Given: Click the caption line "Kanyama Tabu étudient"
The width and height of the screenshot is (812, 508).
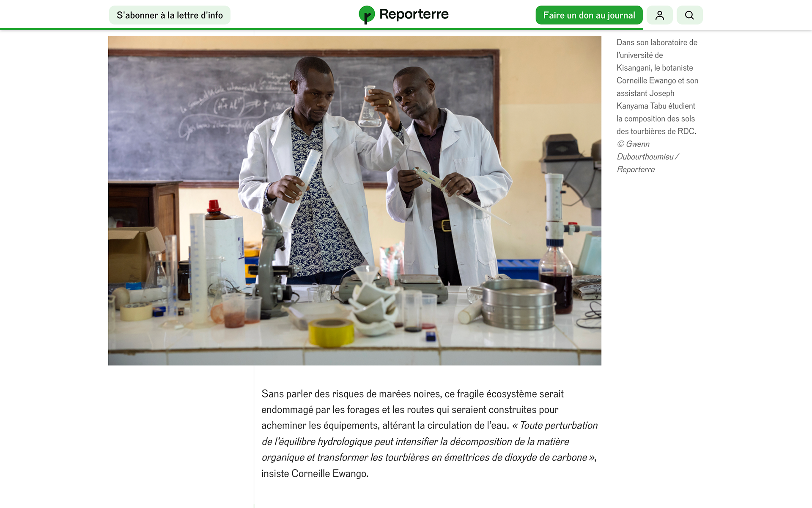Looking at the screenshot, I should pyautogui.click(x=656, y=106).
